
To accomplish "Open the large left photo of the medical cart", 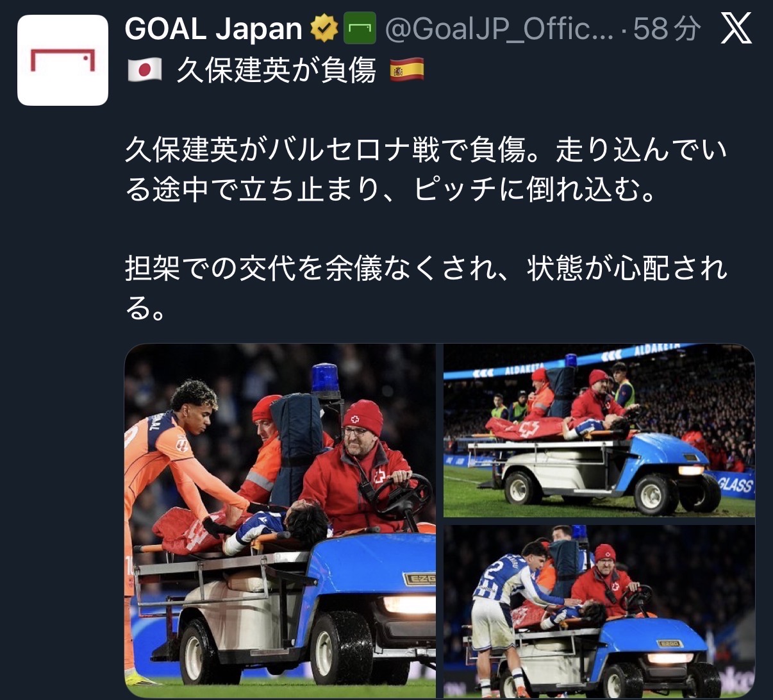I will coord(280,521).
